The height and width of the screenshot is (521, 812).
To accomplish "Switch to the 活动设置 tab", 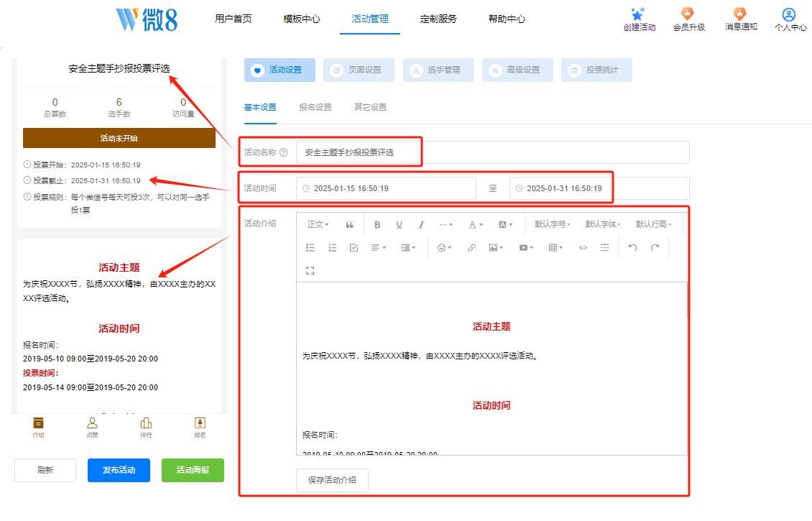I will click(280, 70).
